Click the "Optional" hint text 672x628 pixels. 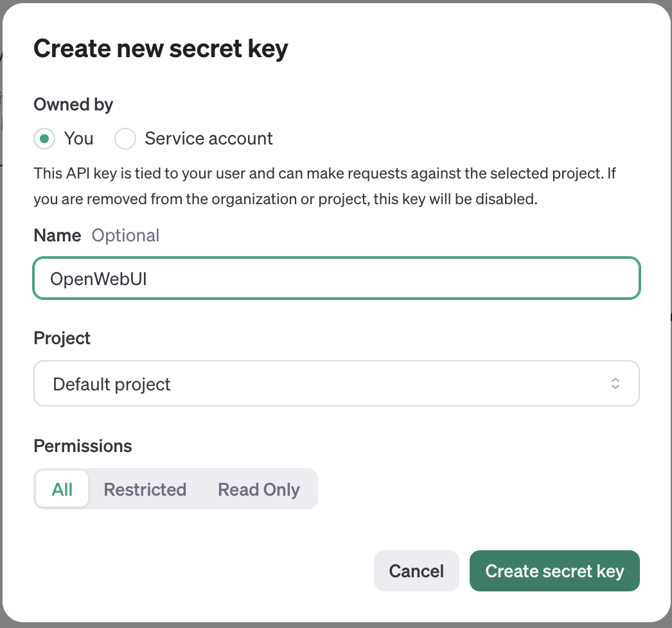pyautogui.click(x=125, y=235)
